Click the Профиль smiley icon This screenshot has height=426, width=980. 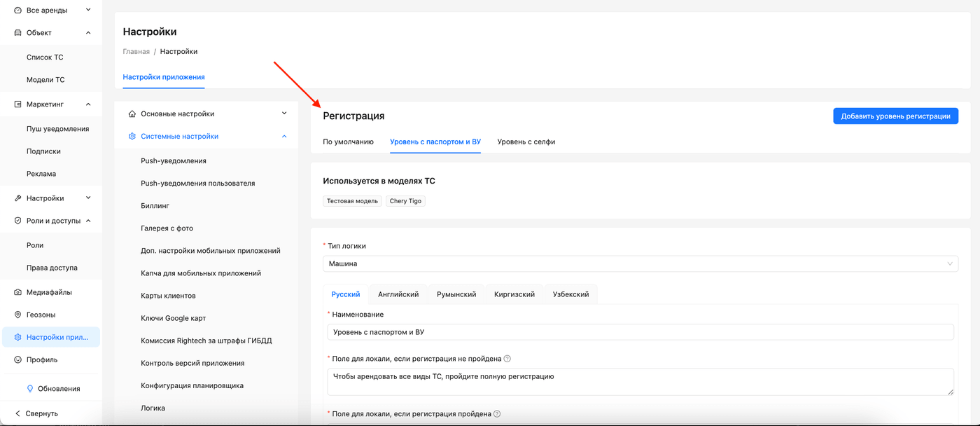[x=18, y=359]
